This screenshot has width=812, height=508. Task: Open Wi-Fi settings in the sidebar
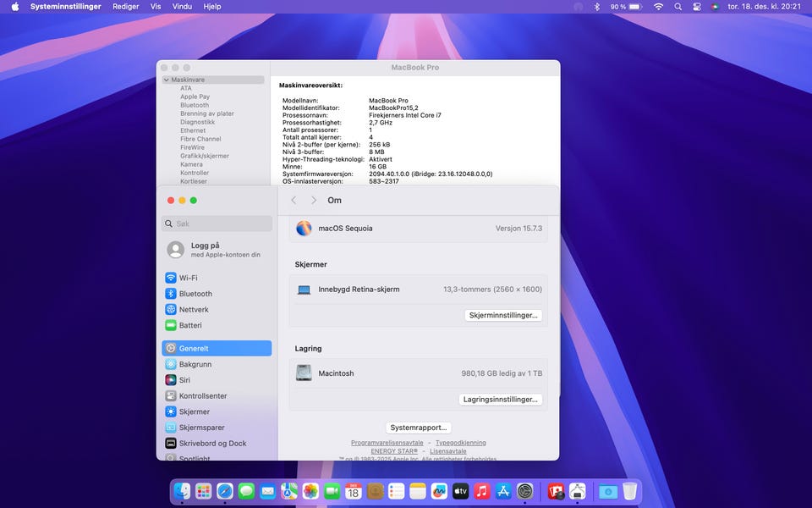pos(188,278)
